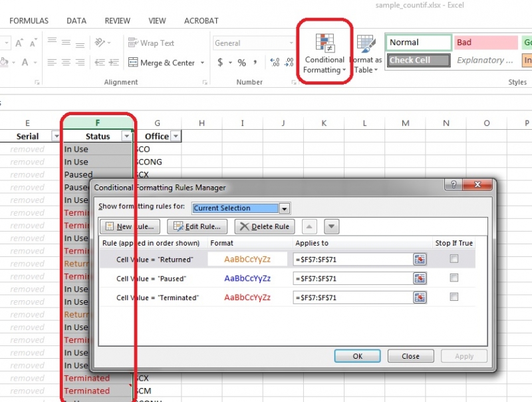Click the range selector icon for the Terminated rule
This screenshot has height=402, width=532.
[420, 298]
